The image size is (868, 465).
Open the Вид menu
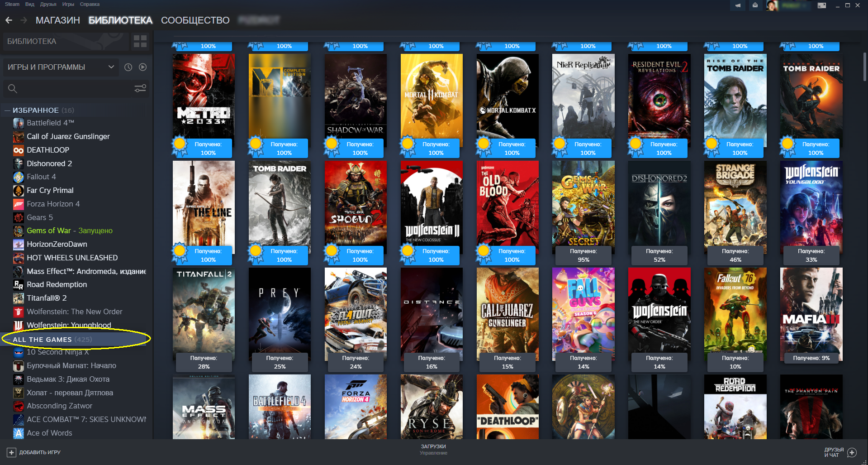pyautogui.click(x=30, y=4)
